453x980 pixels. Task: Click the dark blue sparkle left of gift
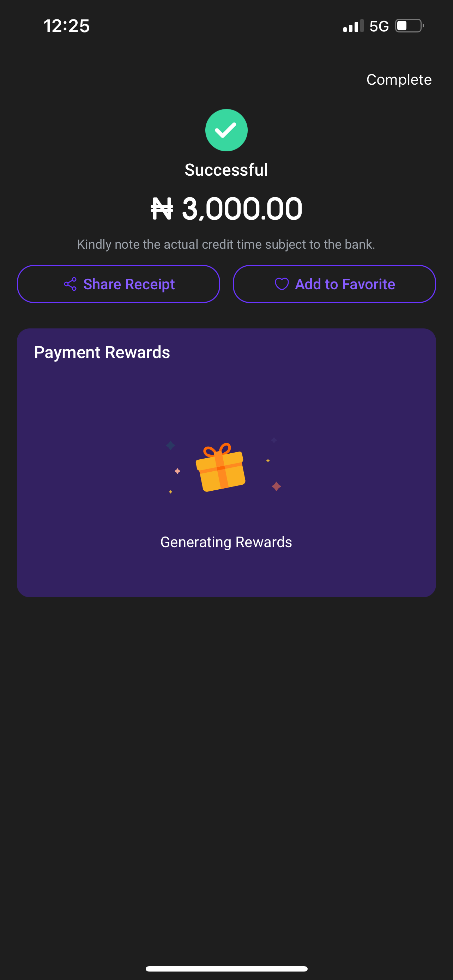point(170,445)
